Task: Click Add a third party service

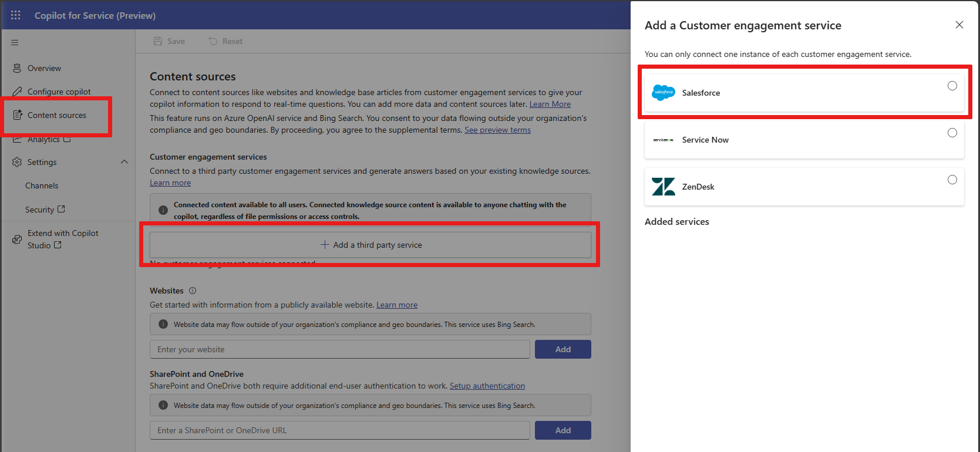Action: point(371,245)
